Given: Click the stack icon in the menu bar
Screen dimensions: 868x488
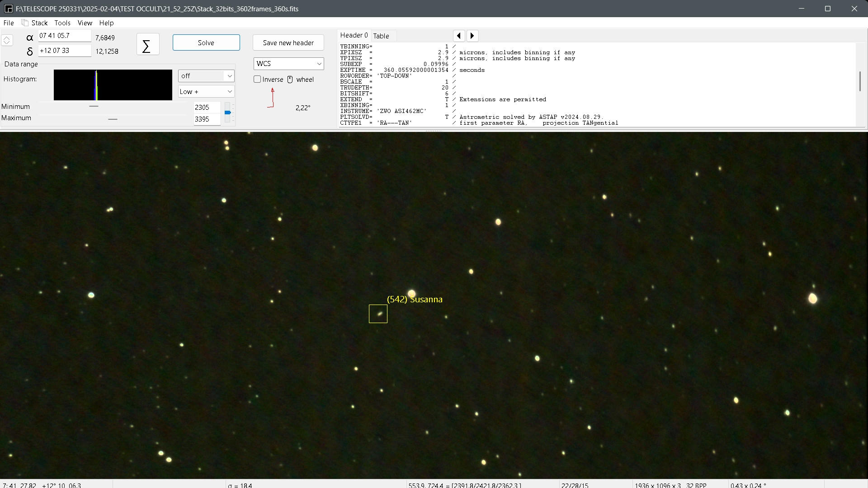Looking at the screenshot, I should pos(25,23).
